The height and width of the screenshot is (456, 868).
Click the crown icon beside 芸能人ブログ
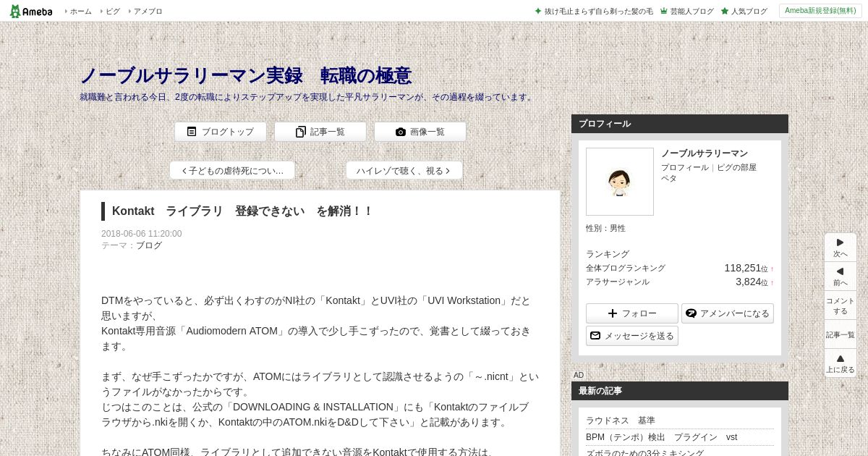tap(664, 12)
